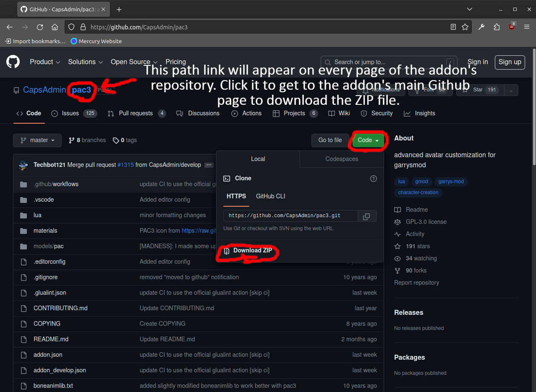Open the Pricing page
The height and width of the screenshot is (392, 536).
tap(175, 62)
